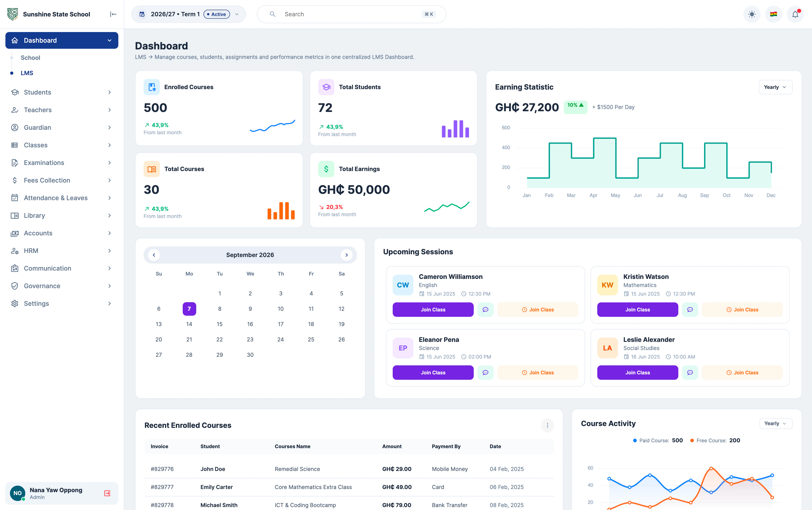Open the Library sidebar menu

62,215
